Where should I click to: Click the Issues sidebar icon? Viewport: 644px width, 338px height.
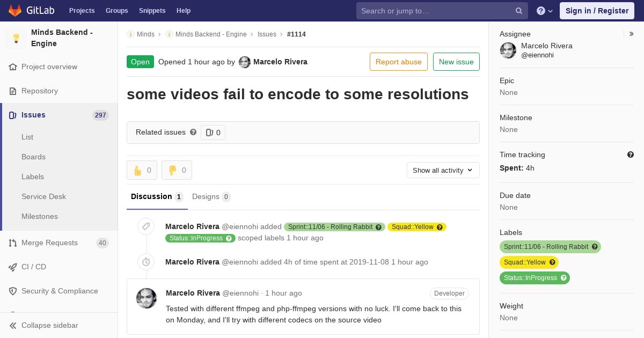pos(13,115)
